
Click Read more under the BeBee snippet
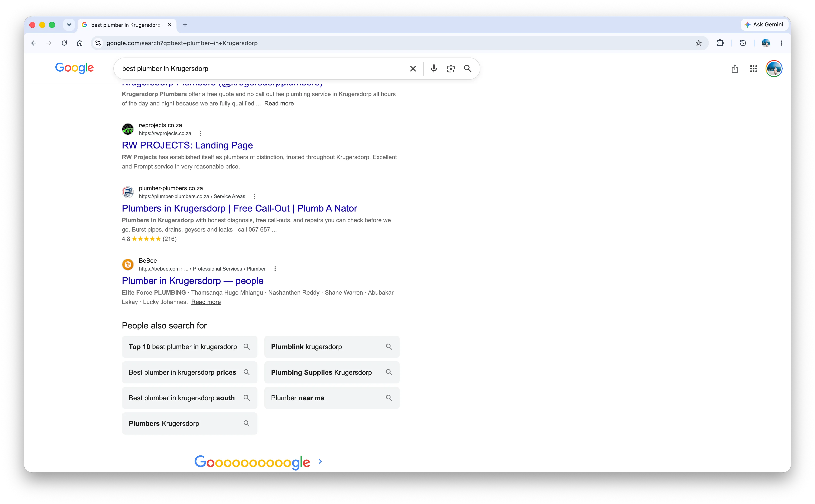(x=206, y=302)
